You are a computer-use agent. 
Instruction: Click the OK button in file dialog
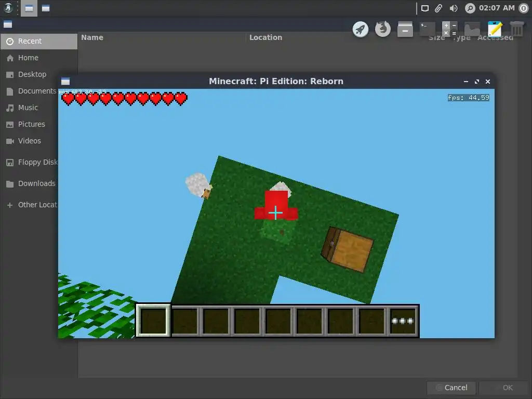503,388
